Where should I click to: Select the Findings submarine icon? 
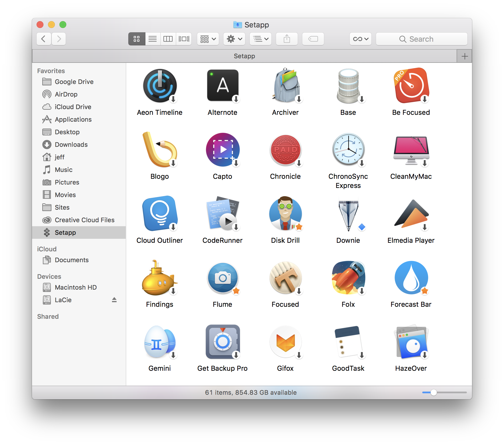159,278
